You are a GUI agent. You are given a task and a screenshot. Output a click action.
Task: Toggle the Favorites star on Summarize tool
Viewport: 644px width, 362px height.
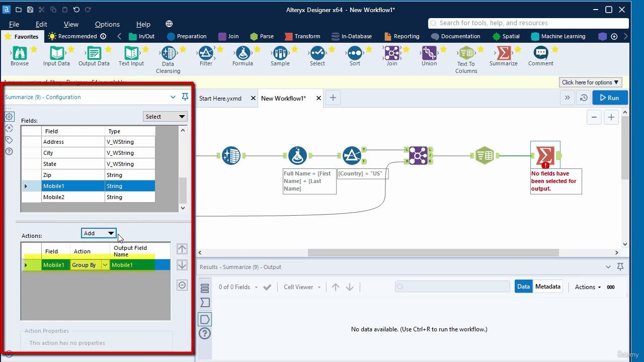coord(518,49)
